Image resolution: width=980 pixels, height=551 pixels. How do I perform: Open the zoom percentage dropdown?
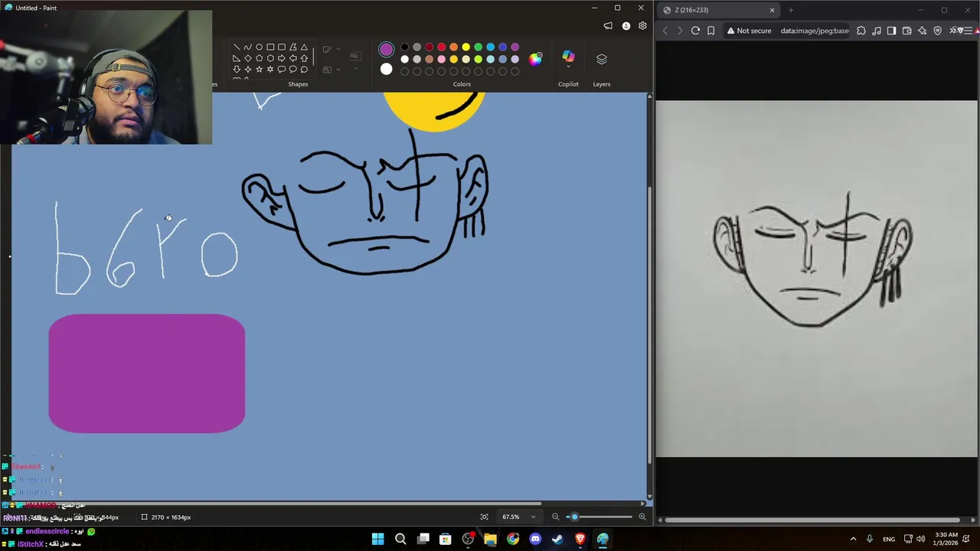[533, 517]
